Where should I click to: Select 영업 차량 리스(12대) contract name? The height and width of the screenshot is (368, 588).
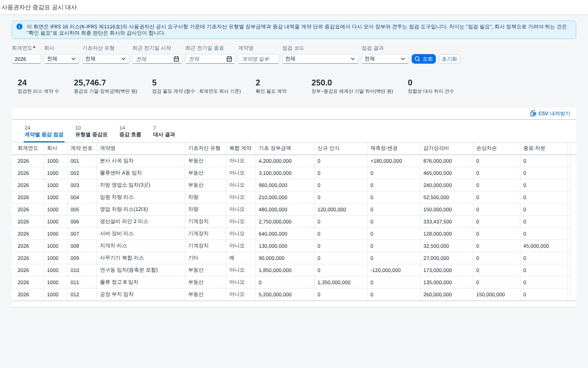tap(124, 209)
